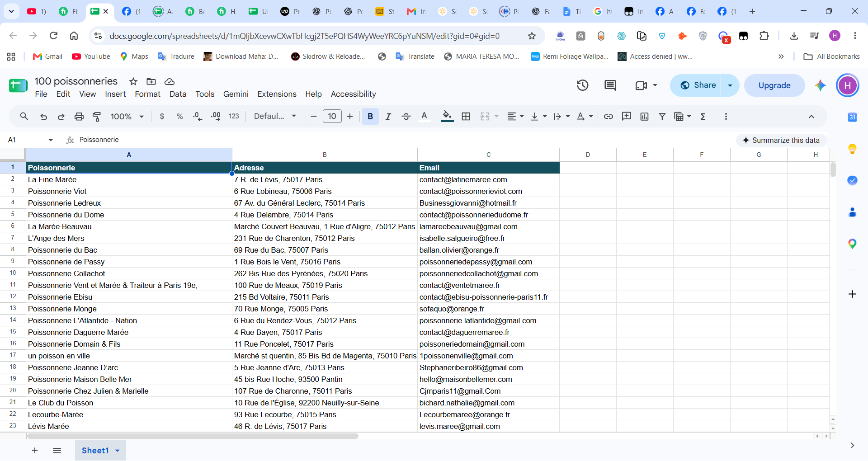Select the column C header

click(x=488, y=155)
